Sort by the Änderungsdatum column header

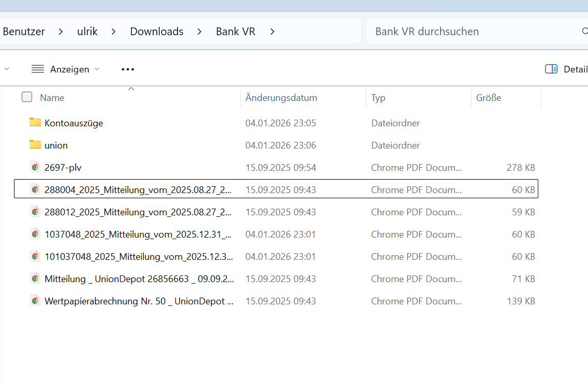click(281, 97)
